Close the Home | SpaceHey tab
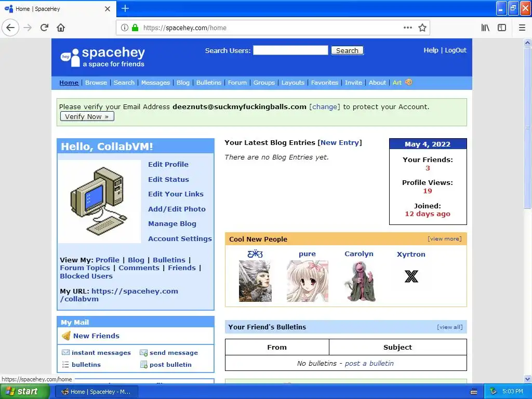 point(107,9)
